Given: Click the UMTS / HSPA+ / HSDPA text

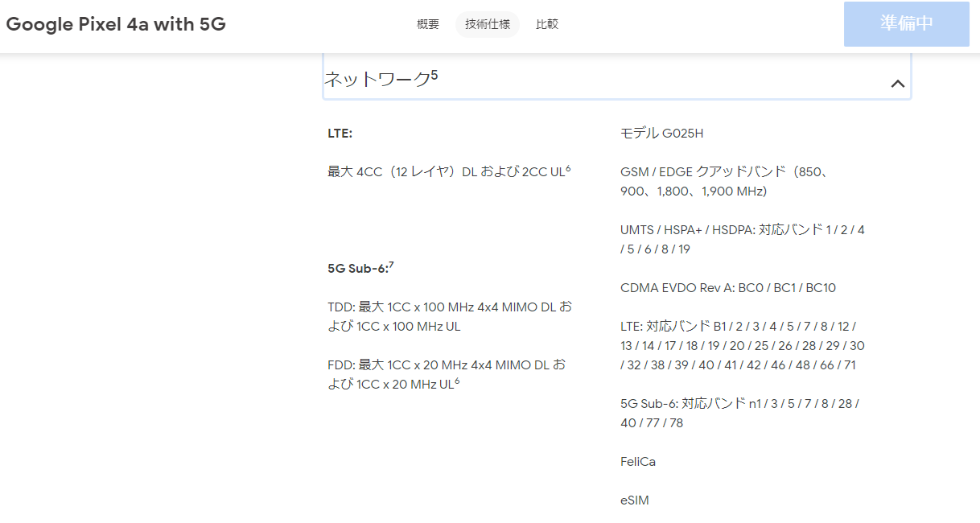Looking at the screenshot, I should pos(743,240).
